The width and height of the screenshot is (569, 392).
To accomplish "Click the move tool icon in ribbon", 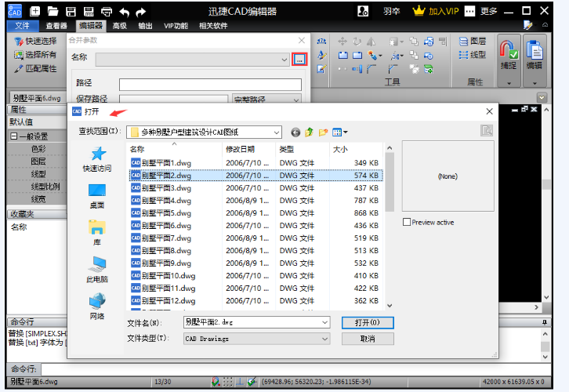I will tap(342, 42).
